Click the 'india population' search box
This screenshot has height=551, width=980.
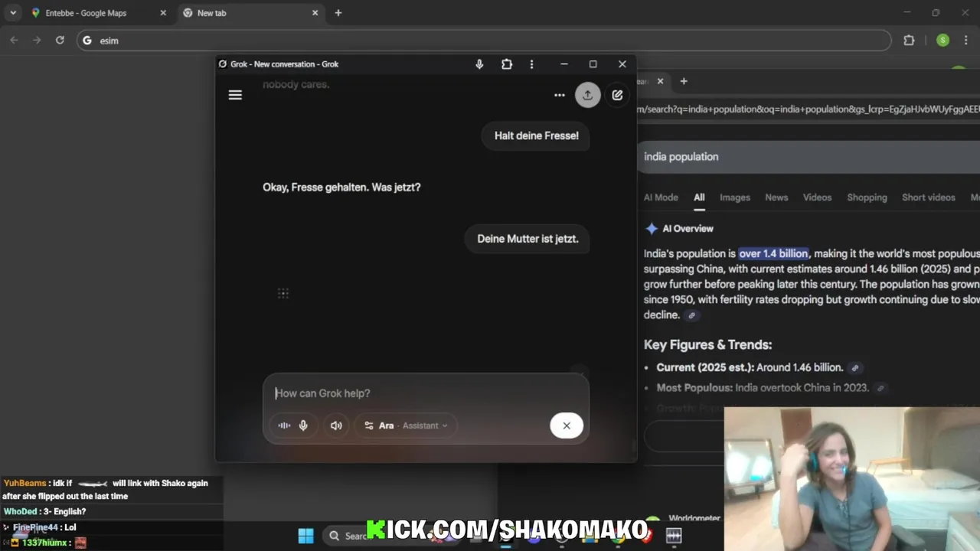[x=808, y=157]
